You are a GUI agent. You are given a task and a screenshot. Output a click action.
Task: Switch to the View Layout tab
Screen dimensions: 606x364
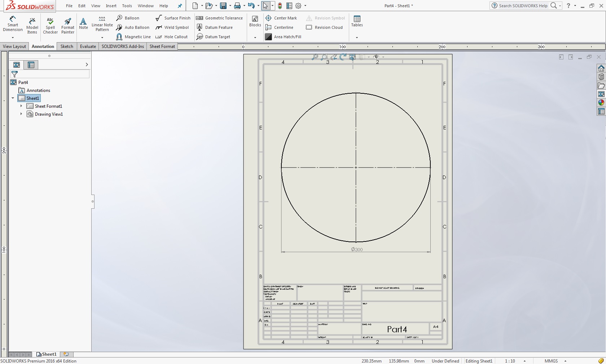(14, 46)
